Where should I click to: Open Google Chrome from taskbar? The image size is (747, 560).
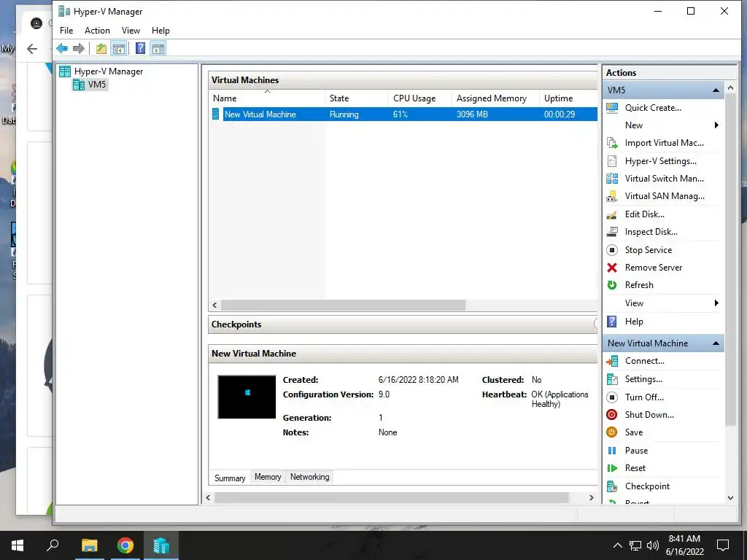(125, 545)
